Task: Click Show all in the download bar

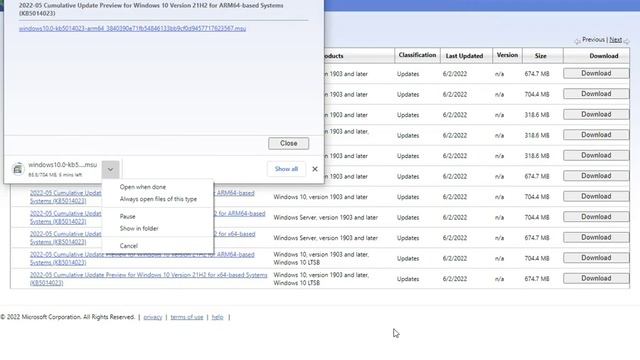Action: [286, 169]
